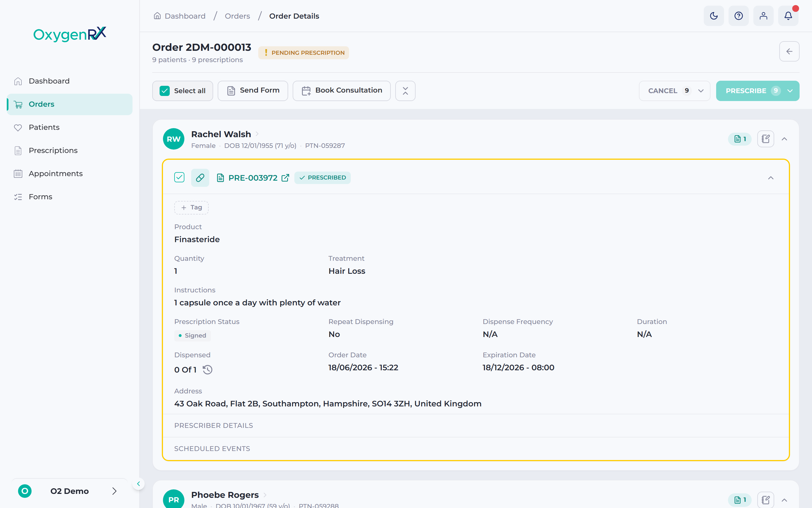
Task: Uncheck the PRE-003972 prescription checkbox
Action: [x=179, y=178]
